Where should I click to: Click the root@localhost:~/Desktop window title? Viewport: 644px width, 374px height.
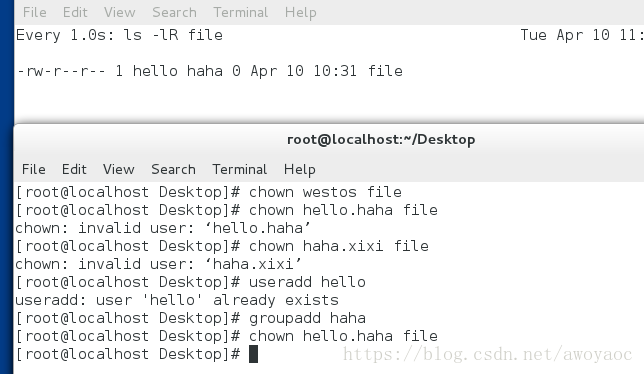[x=381, y=140]
